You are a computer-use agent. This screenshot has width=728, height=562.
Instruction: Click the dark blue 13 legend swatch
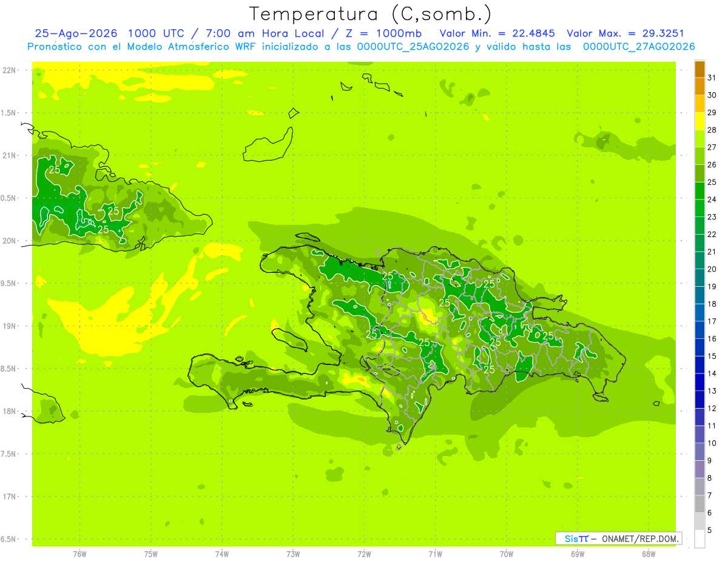(x=699, y=383)
